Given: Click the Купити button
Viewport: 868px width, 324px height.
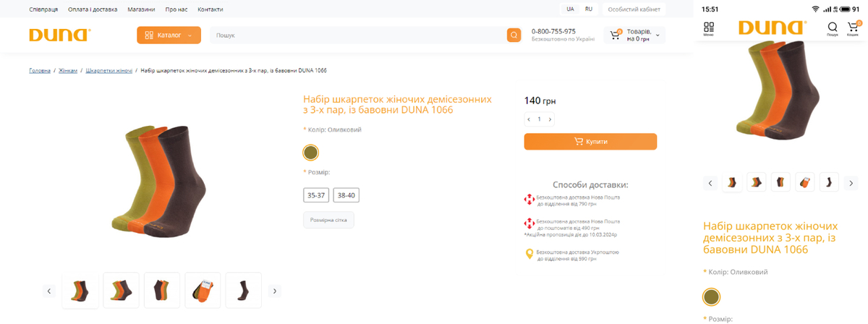Looking at the screenshot, I should click(590, 142).
